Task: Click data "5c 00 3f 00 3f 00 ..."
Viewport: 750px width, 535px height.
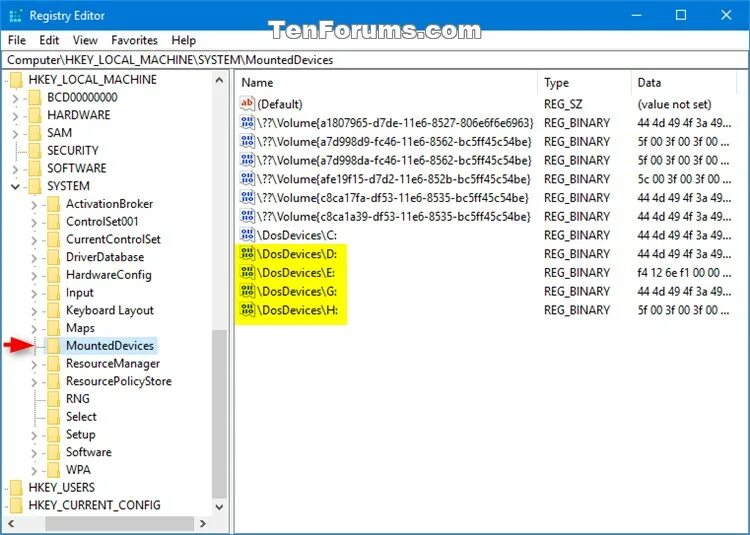Action: (683, 179)
